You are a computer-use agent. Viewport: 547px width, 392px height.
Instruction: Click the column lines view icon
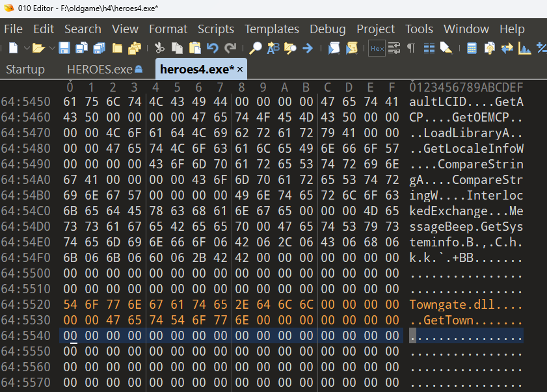coord(429,48)
